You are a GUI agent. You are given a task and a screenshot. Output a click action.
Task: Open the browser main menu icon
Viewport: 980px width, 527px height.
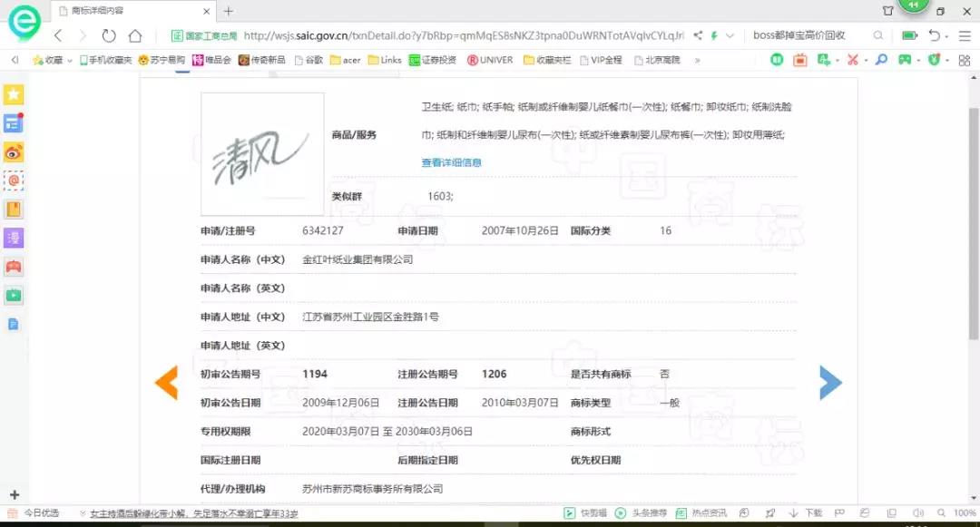coord(965,35)
